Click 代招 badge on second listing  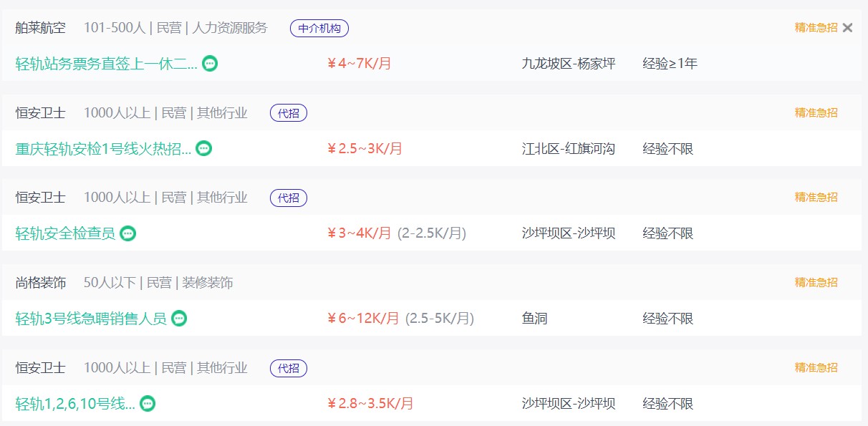coord(289,113)
